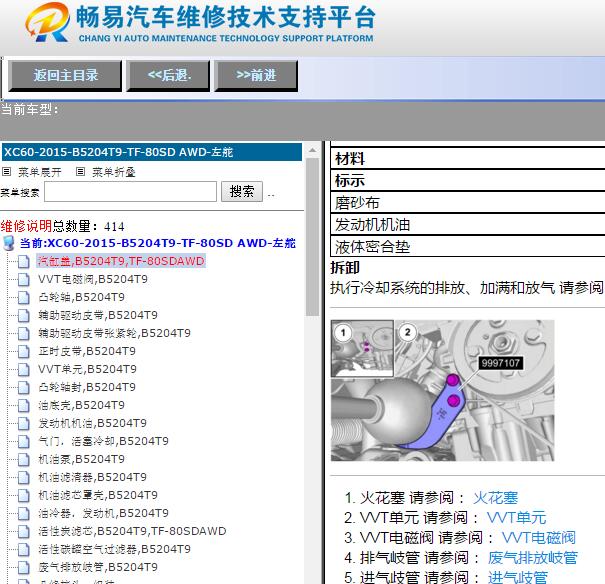Click document icon for 辅助驱动皮带张紧轮,B5204T9
This screenshot has width=605, height=584.
24,333
